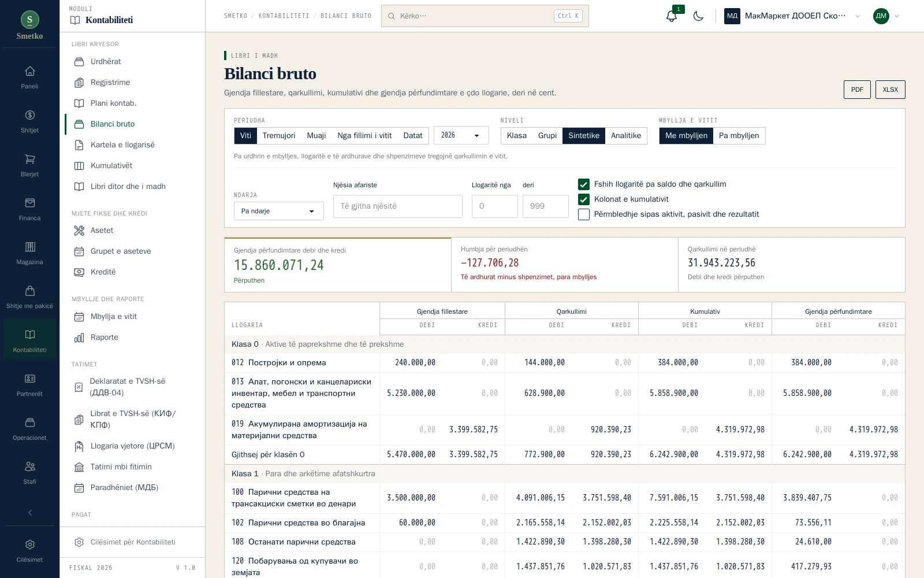924x578 pixels.
Task: Open the Magazina warehouse icon
Action: pos(29,247)
